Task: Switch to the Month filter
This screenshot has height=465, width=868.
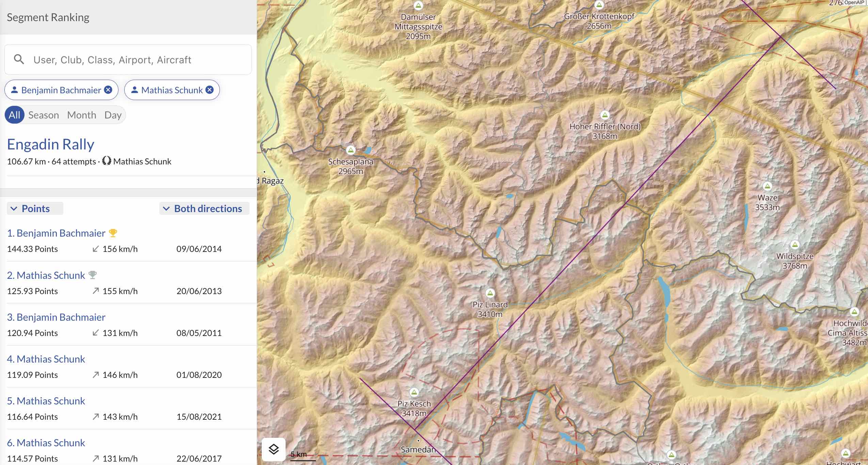Action: click(82, 115)
